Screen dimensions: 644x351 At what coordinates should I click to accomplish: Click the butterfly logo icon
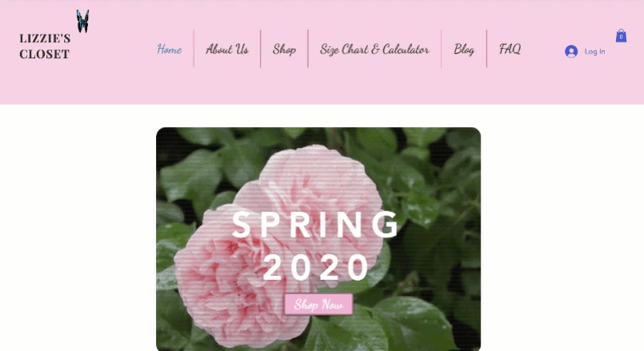(x=82, y=22)
